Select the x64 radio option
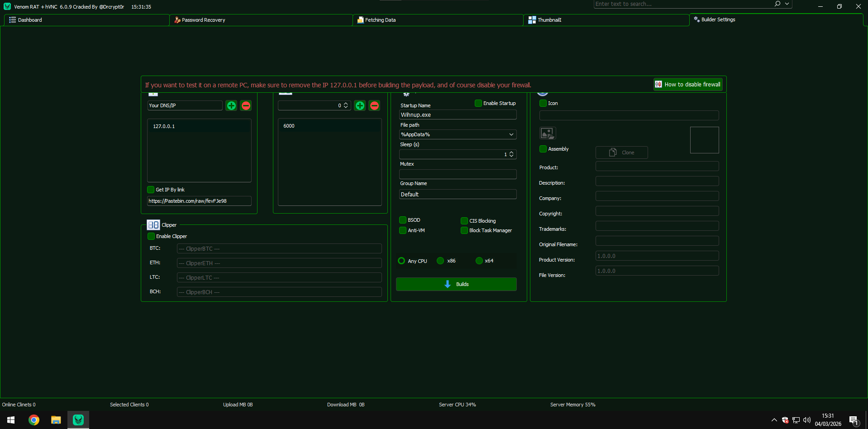The image size is (868, 429). tap(479, 261)
